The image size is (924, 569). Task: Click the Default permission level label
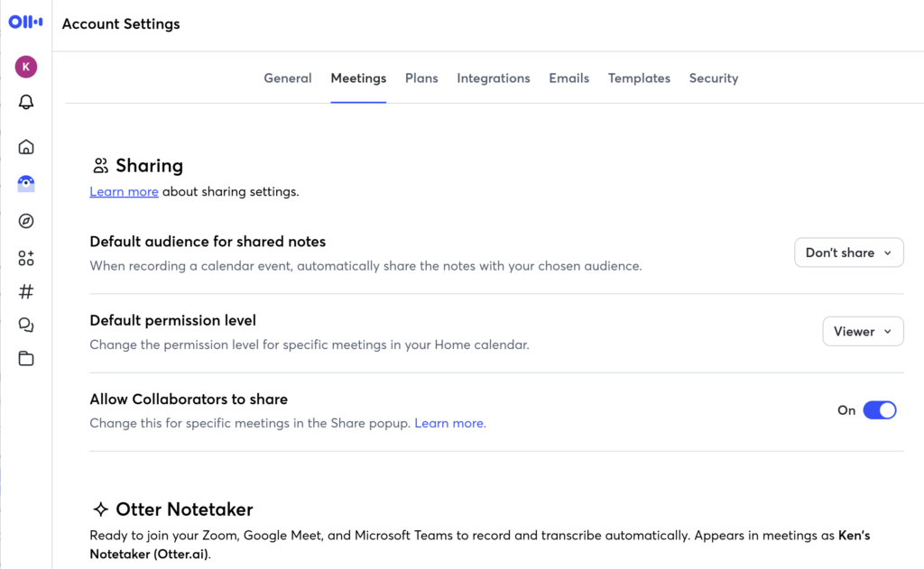tap(172, 320)
